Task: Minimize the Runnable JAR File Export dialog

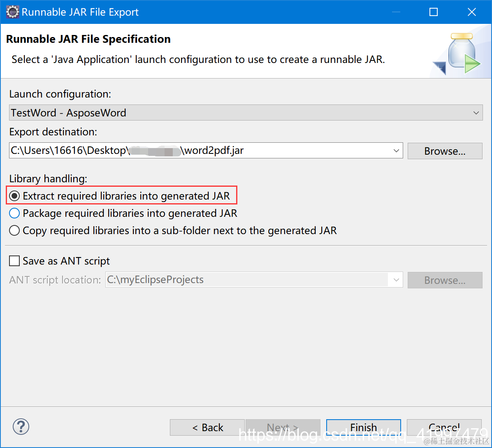Action: [396, 12]
